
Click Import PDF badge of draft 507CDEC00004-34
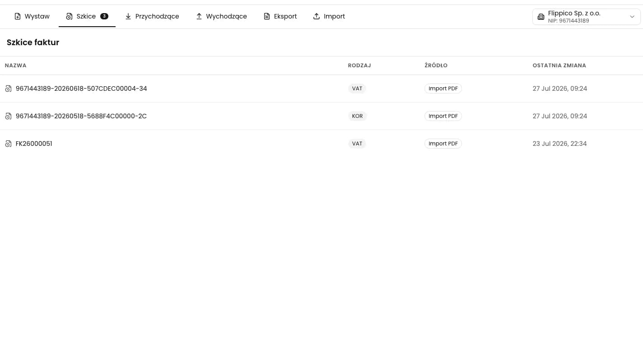pyautogui.click(x=443, y=89)
